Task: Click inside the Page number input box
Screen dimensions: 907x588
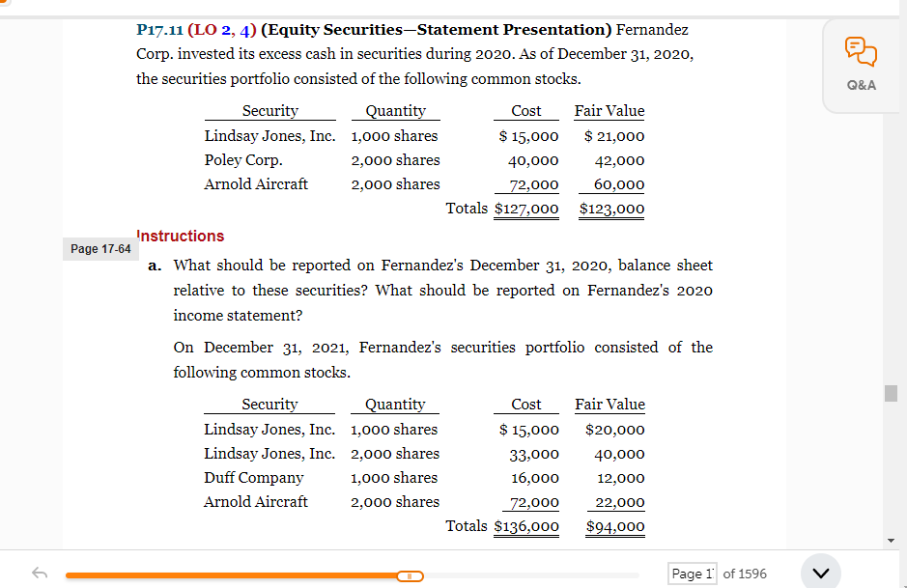Action: [693, 574]
